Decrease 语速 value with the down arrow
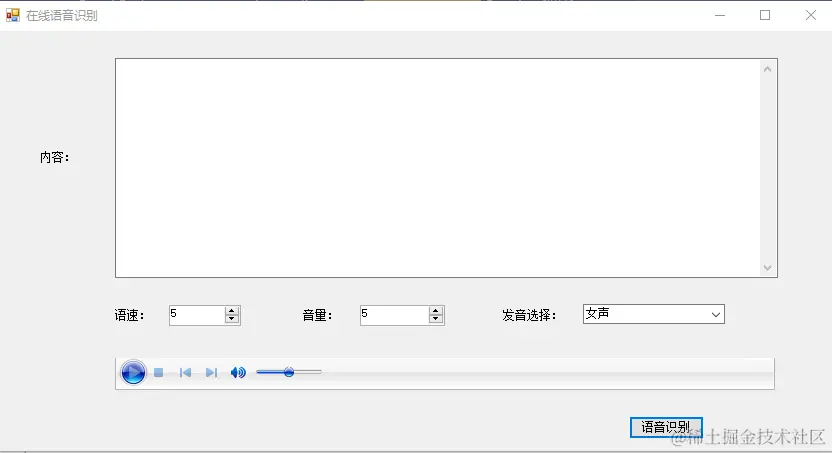The image size is (832, 453). [x=231, y=319]
